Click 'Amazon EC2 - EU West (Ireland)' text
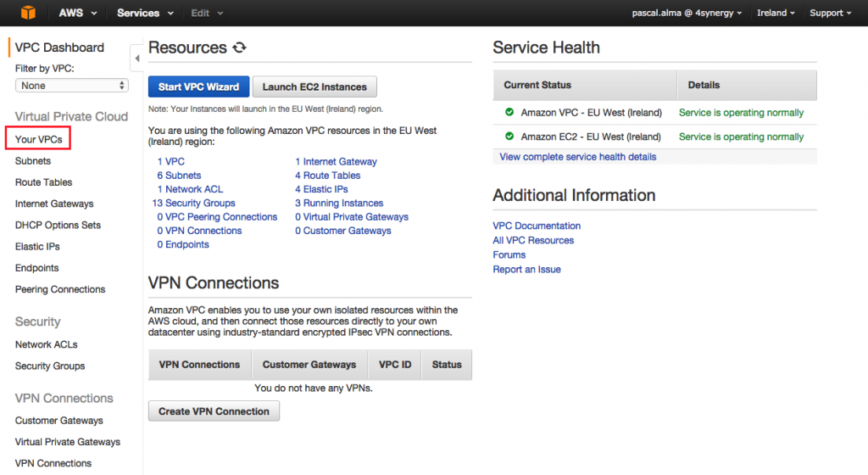 tap(591, 137)
